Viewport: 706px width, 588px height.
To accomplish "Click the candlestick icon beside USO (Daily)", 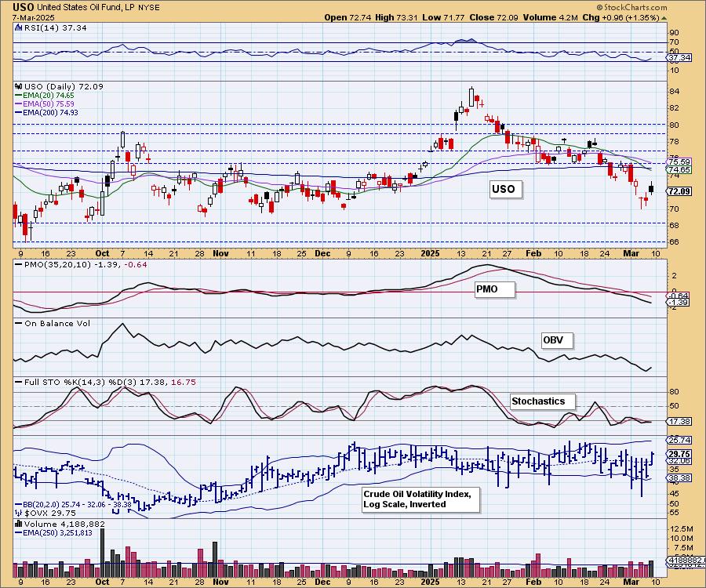I will (x=19, y=86).
